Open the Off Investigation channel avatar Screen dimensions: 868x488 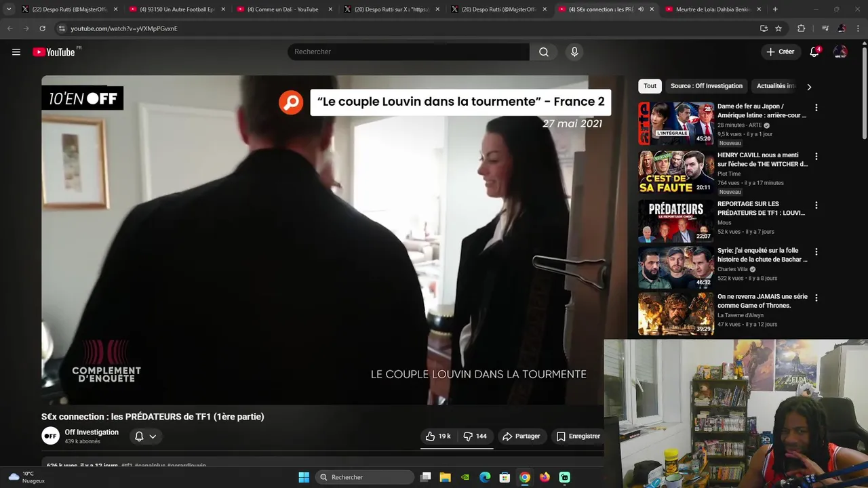point(51,436)
